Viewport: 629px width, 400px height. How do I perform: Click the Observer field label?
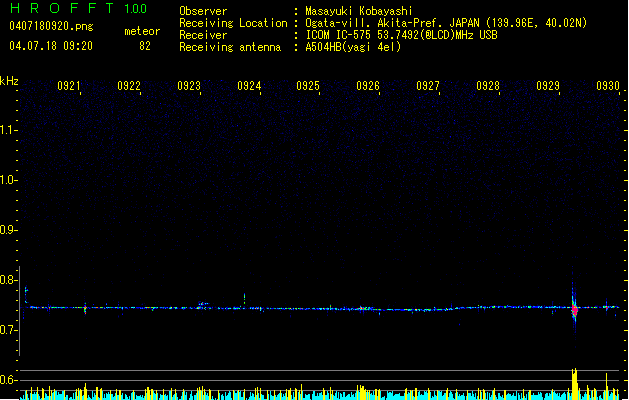[x=203, y=11]
